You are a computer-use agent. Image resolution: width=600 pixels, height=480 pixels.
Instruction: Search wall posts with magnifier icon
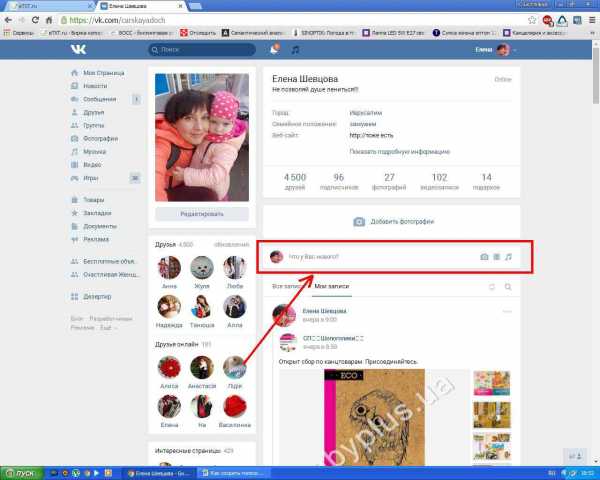508,287
